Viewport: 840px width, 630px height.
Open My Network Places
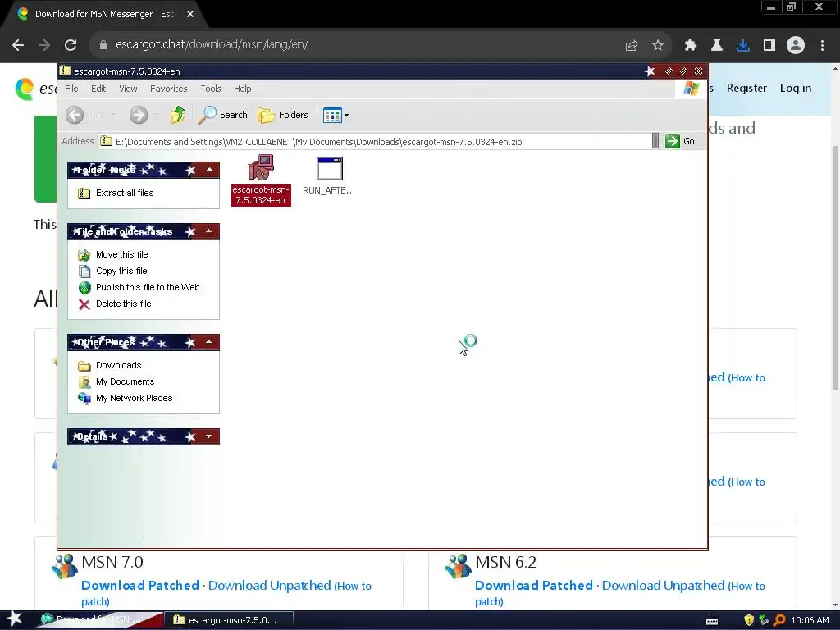[x=126, y=398]
